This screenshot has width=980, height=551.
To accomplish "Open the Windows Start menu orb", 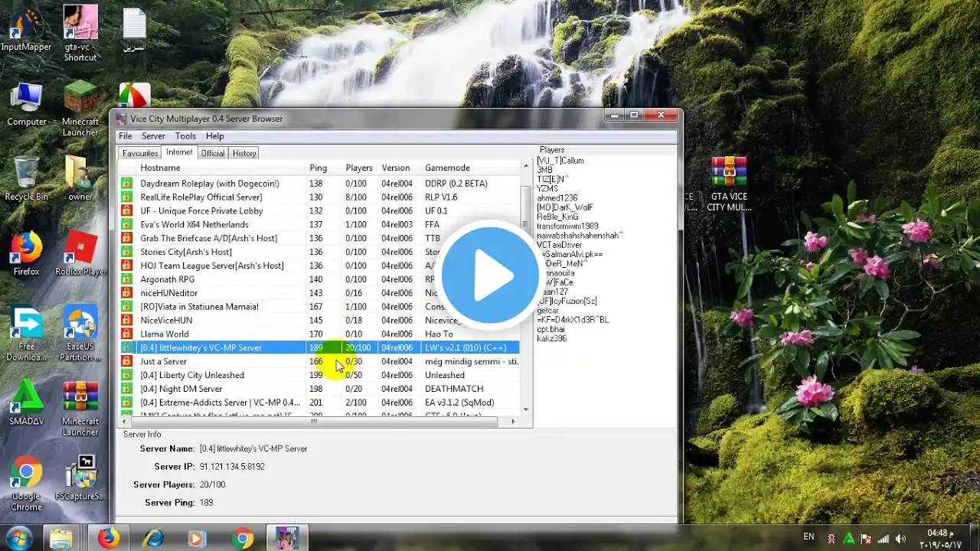I will 18,538.
